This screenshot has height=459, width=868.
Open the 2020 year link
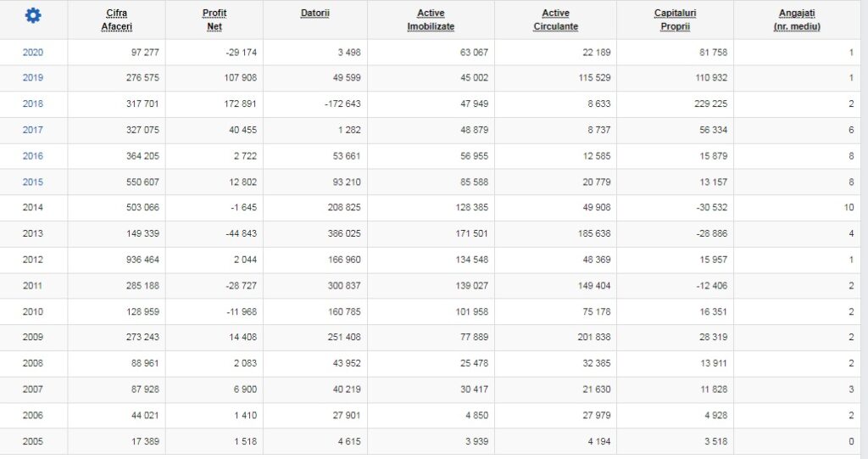[x=33, y=52]
